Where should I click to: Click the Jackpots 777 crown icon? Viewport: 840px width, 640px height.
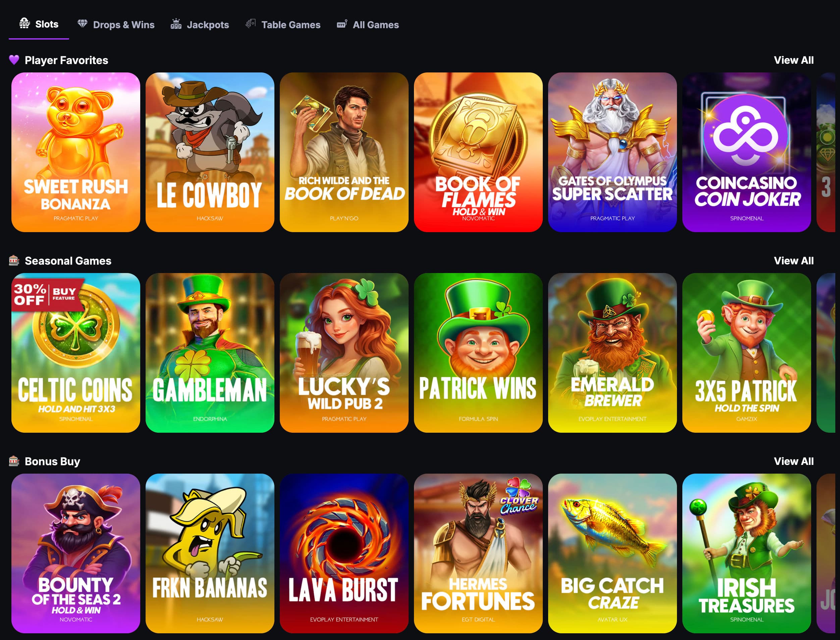(176, 23)
